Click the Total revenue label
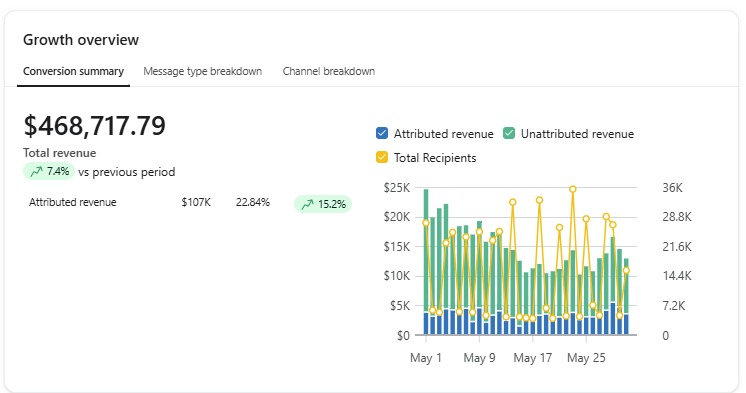The height and width of the screenshot is (393, 746). coord(59,153)
